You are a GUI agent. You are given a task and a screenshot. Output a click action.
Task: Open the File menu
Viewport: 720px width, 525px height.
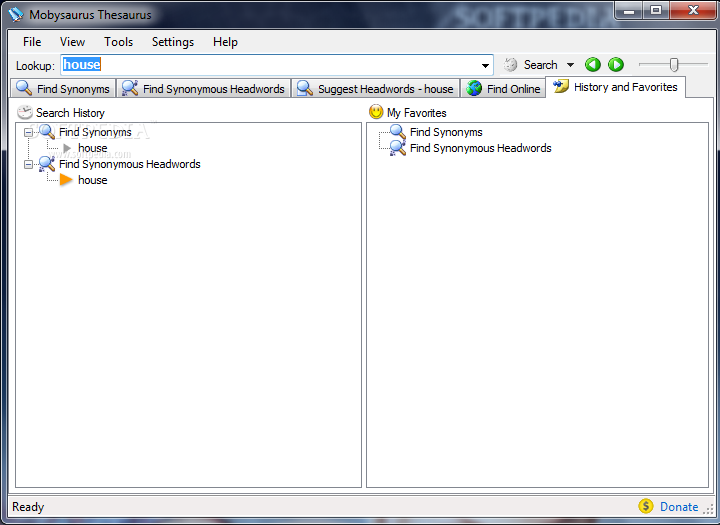click(x=32, y=42)
